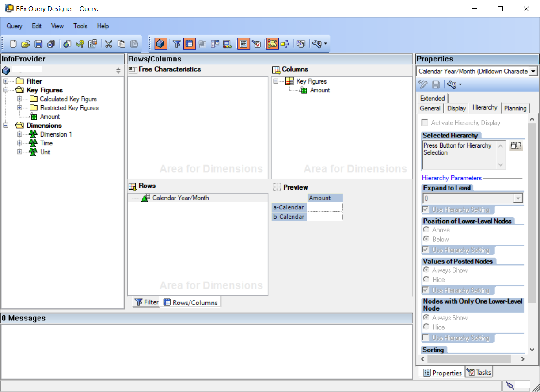Switch to the Display properties tab

point(456,108)
